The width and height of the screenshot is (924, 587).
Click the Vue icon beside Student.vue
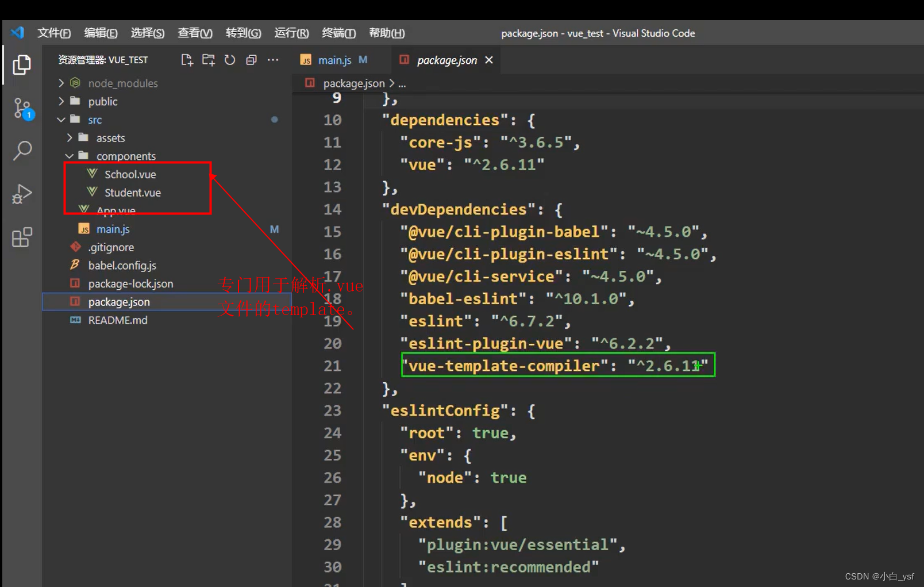(x=92, y=192)
